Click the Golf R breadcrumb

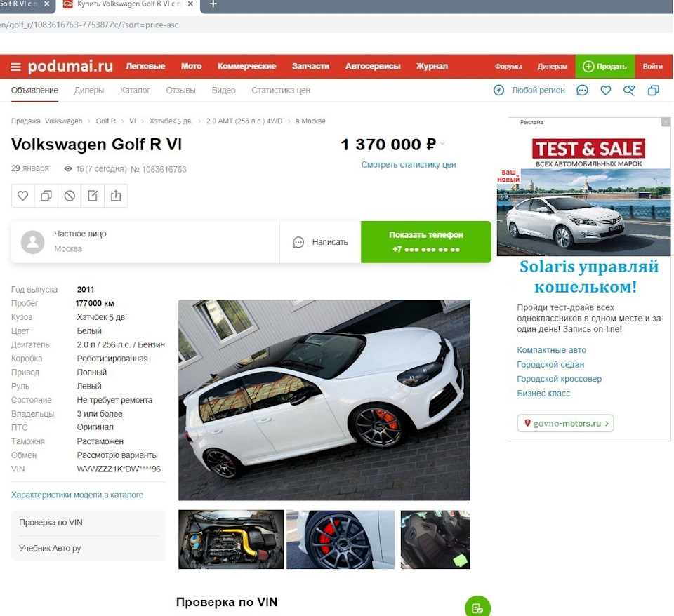coord(106,121)
